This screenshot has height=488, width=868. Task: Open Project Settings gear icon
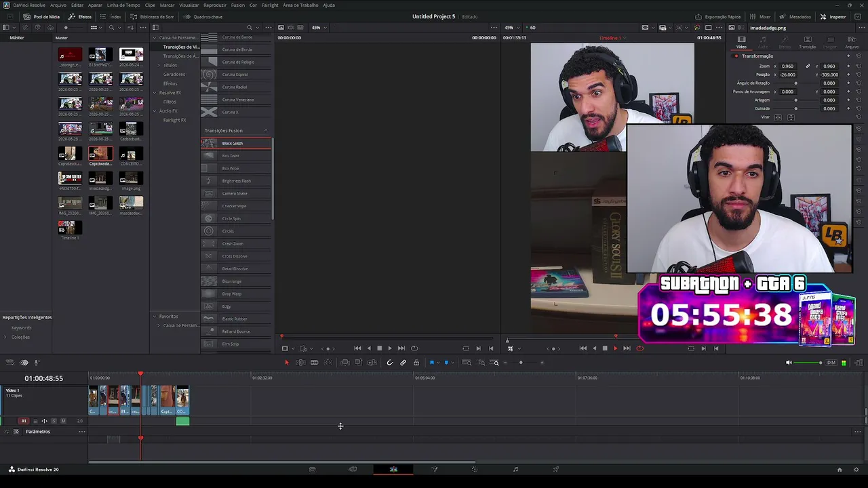click(x=856, y=469)
